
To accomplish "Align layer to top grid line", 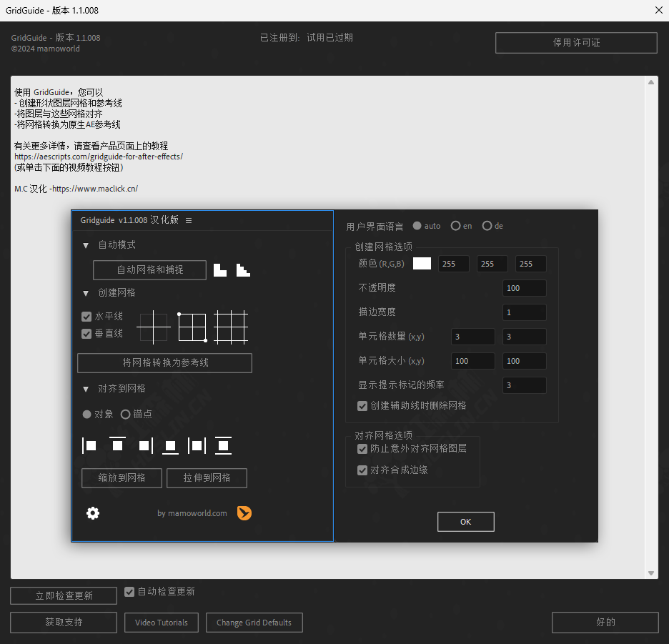I will point(117,445).
